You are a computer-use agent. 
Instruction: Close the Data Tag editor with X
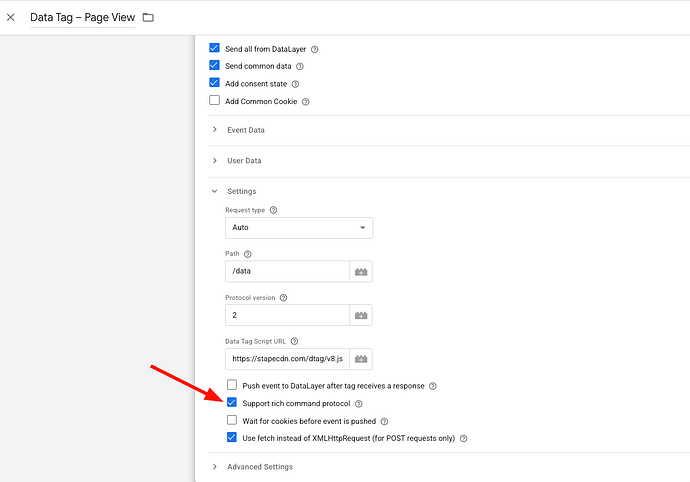(11, 18)
